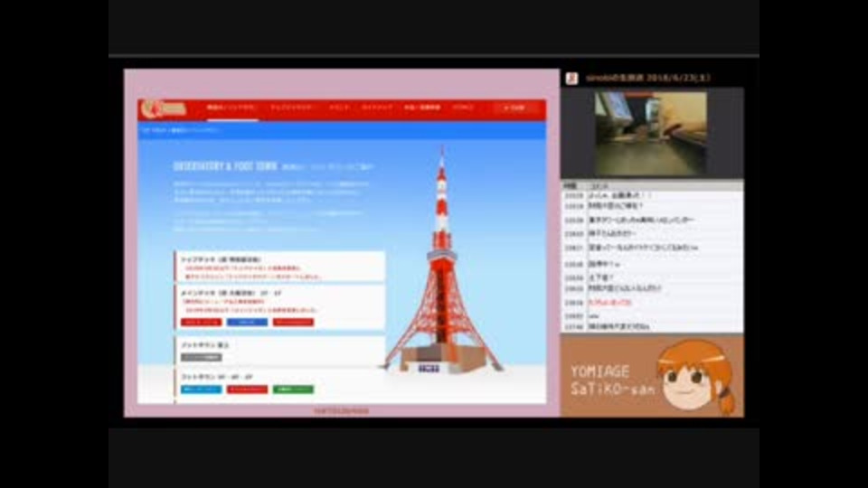Click the time column header in comment list
Viewport: 868px width, 488px height.
572,186
